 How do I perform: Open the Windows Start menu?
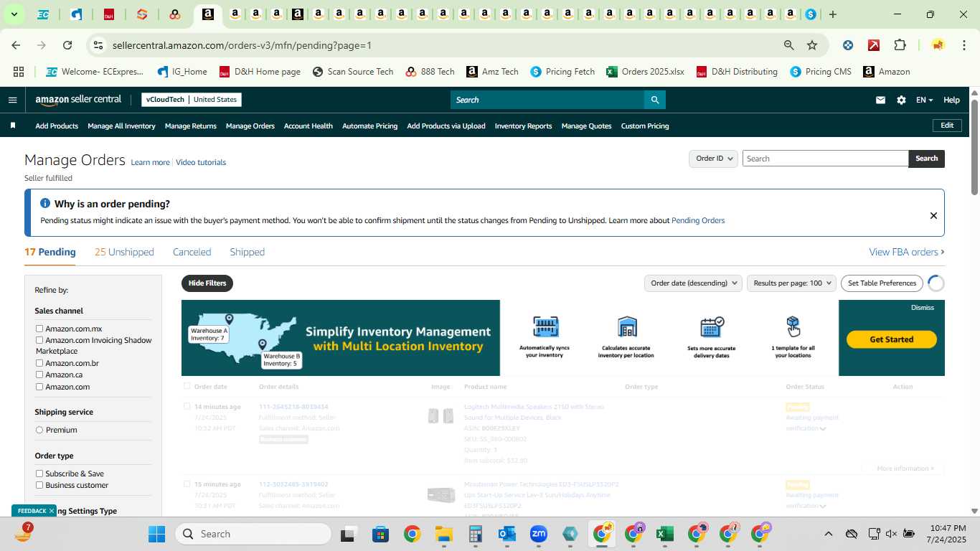coord(156,534)
